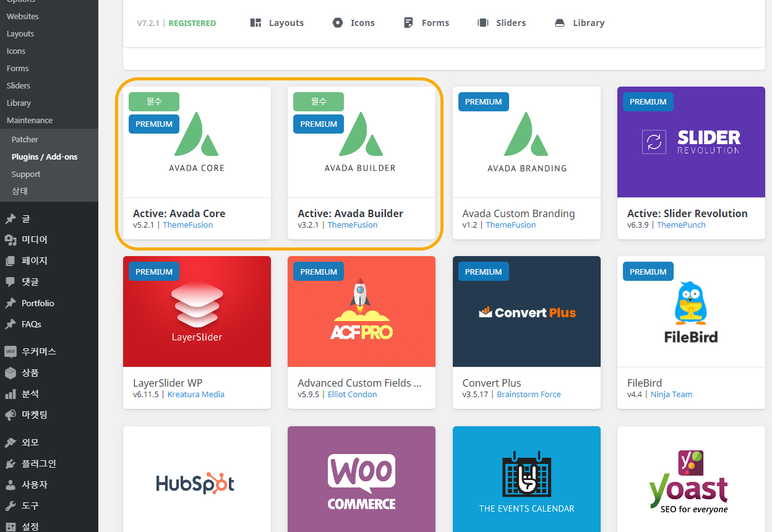Click the Forms document icon in header

pyautogui.click(x=408, y=23)
